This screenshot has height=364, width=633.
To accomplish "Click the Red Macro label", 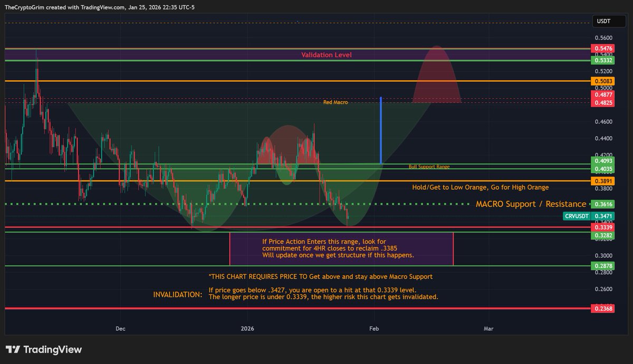I will tap(335, 102).
